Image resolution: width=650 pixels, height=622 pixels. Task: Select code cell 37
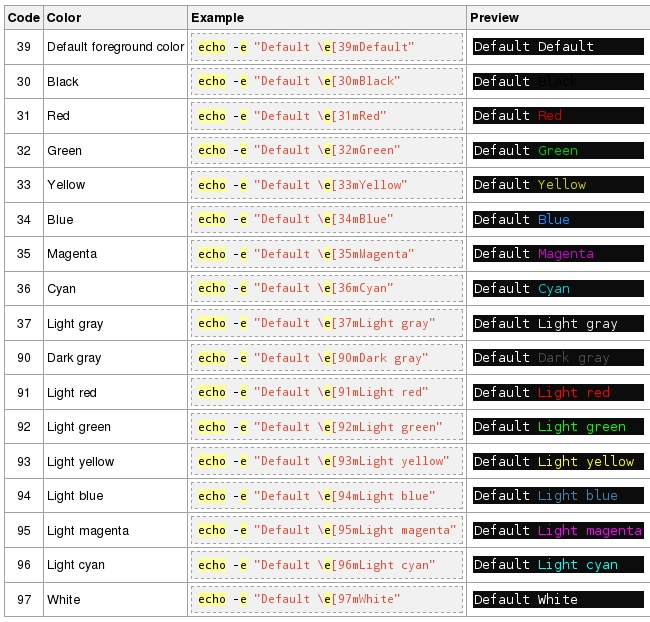pos(24,323)
